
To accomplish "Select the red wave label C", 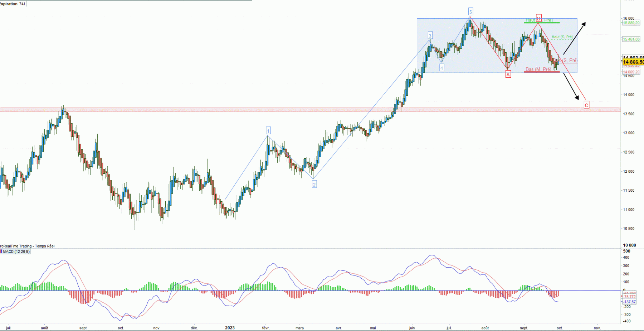I will point(586,105).
